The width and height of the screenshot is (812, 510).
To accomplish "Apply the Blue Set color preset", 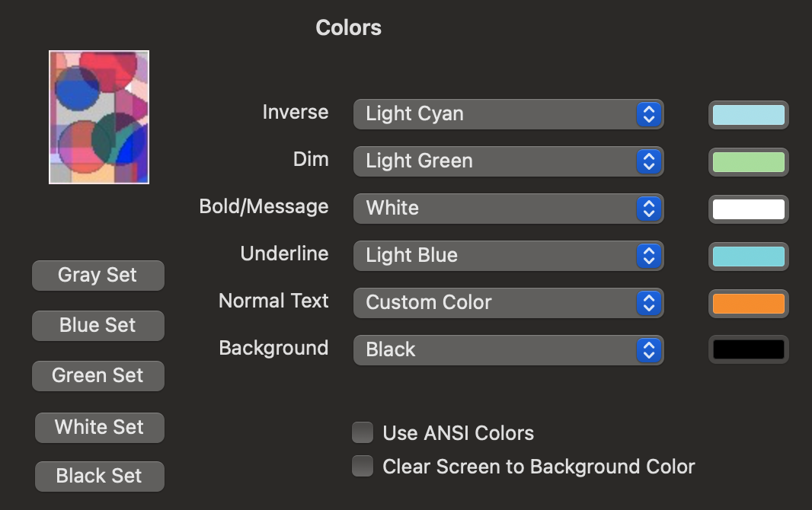I will 98,326.
